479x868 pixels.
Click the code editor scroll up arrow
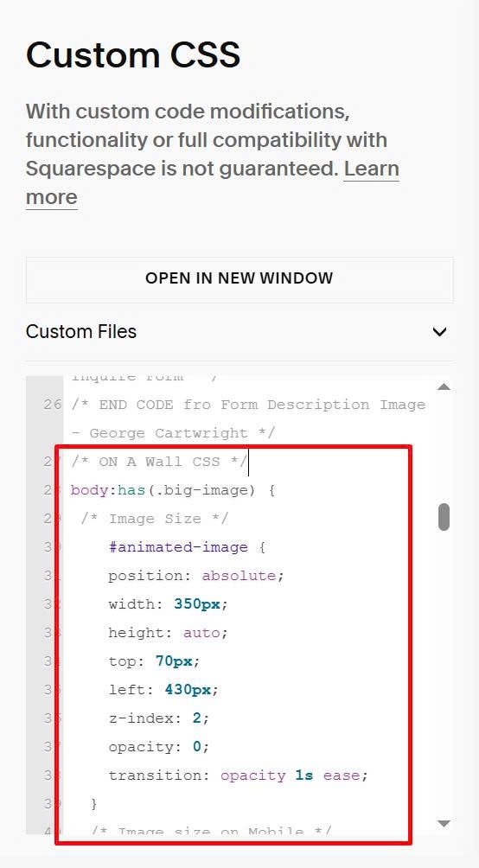tap(444, 387)
